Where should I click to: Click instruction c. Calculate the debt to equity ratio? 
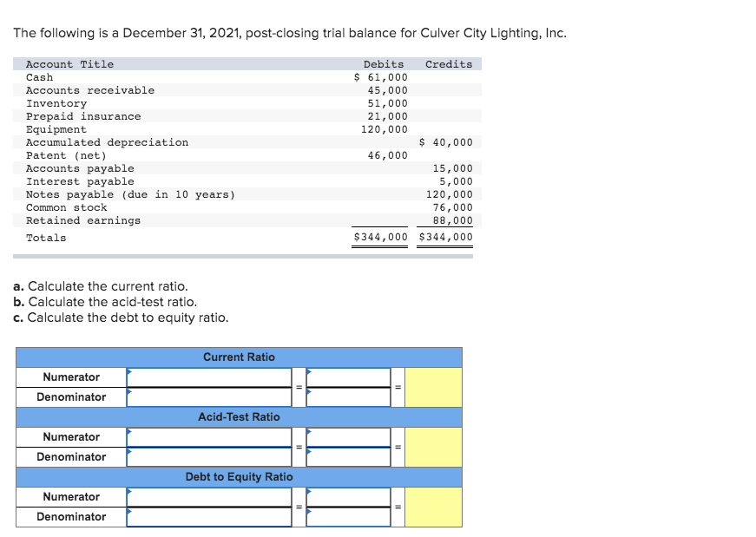[x=121, y=318]
